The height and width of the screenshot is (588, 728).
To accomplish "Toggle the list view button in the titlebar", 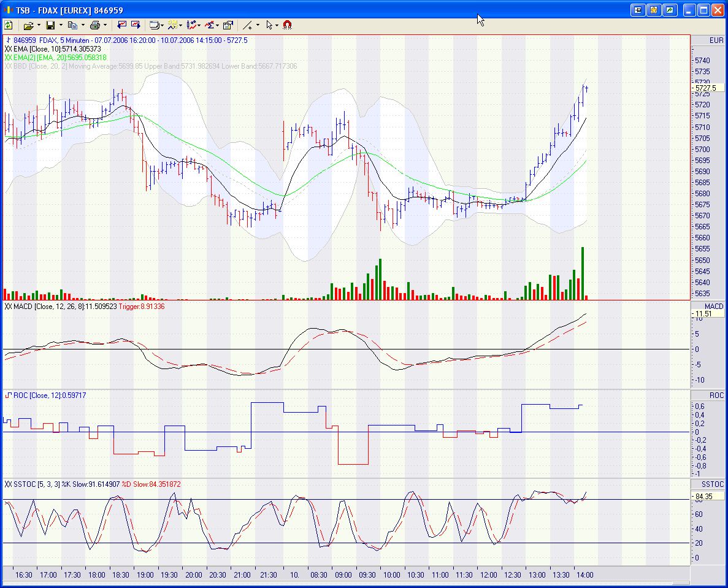I will pyautogui.click(x=638, y=9).
